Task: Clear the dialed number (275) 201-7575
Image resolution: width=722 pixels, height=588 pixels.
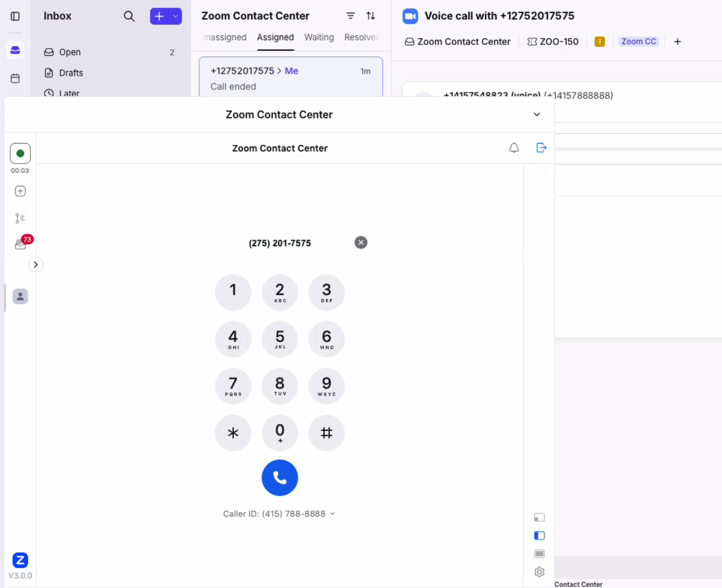Action: coord(361,243)
